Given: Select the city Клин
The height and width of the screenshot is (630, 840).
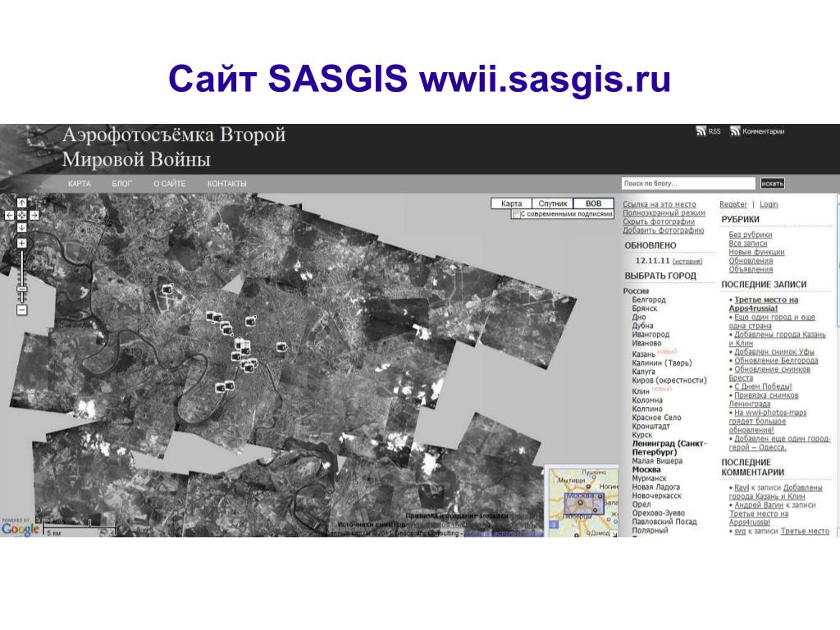Looking at the screenshot, I should pyautogui.click(x=640, y=391).
